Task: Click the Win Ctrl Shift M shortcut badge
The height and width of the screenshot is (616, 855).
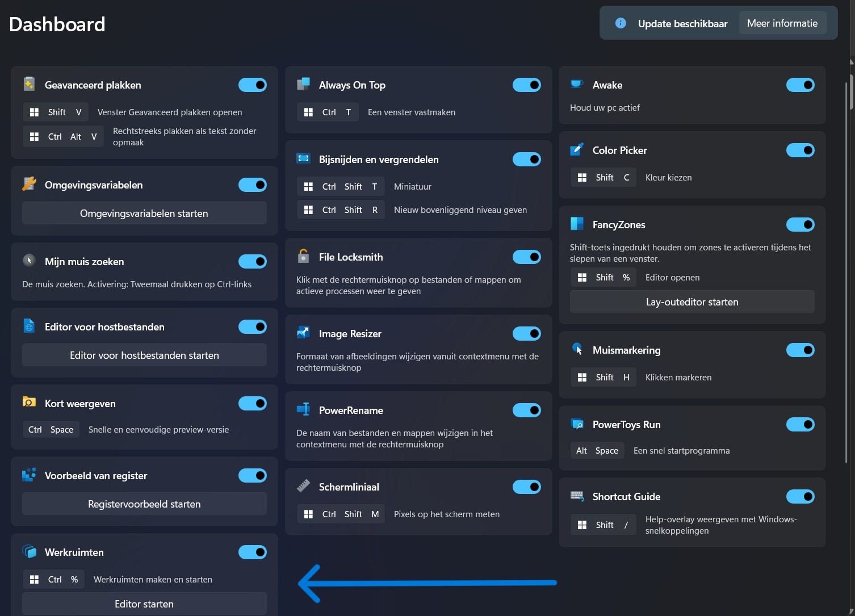Action: tap(341, 514)
